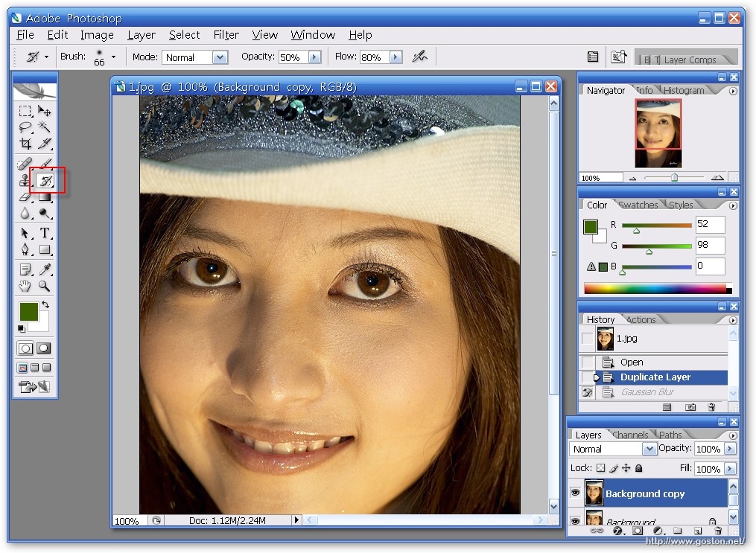Screen dimensions: 756x553
Task: Click the green foreground color swatch
Action: [28, 312]
